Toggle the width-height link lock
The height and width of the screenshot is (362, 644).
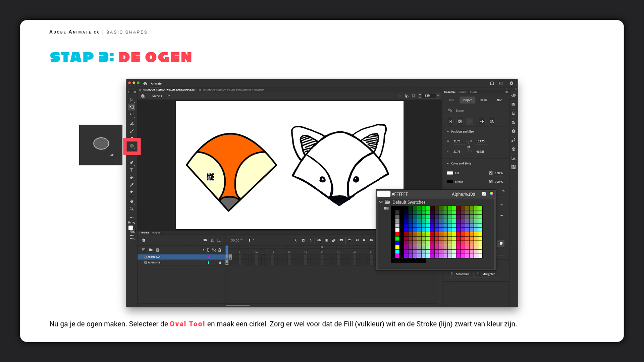pos(469,146)
